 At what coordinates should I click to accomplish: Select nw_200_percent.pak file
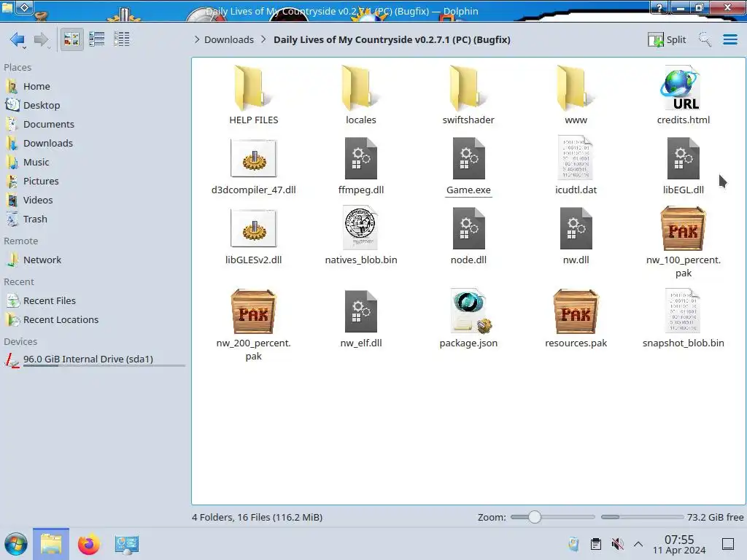click(x=253, y=325)
